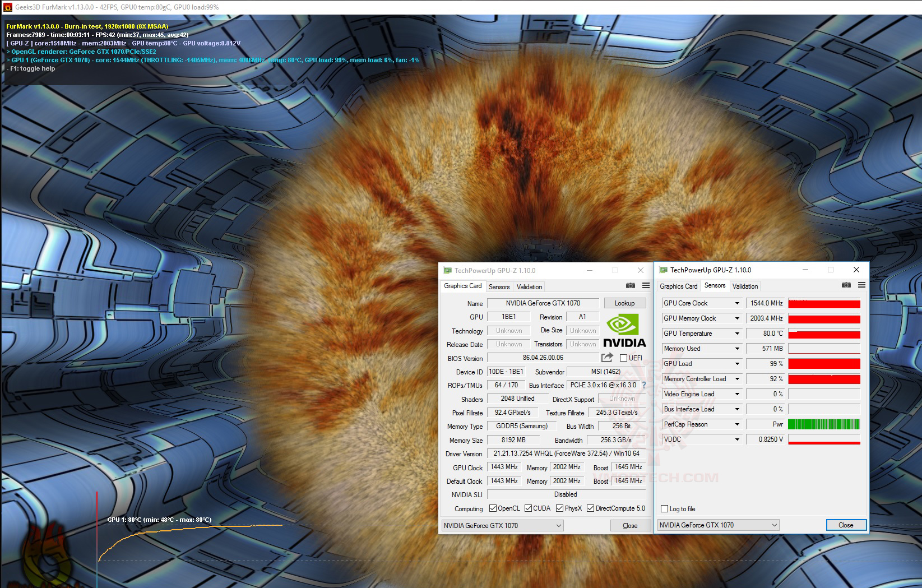Click the sensor reading "1544.0 MHz"
Image resolution: width=922 pixels, height=588 pixels.
766,303
